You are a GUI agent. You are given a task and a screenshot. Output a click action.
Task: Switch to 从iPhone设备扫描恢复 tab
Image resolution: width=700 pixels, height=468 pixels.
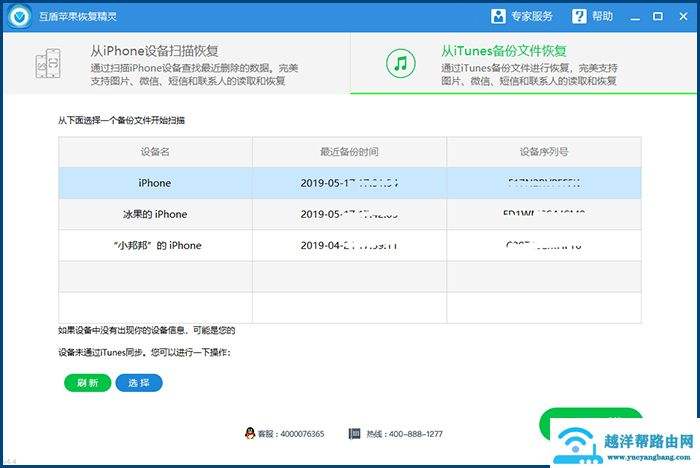click(x=177, y=63)
